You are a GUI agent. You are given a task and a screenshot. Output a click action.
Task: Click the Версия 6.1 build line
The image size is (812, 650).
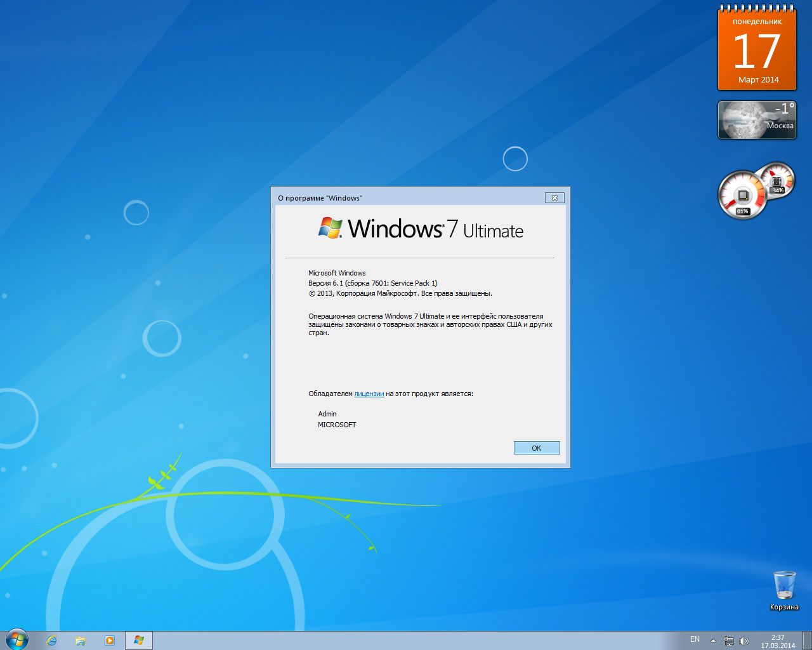point(373,283)
